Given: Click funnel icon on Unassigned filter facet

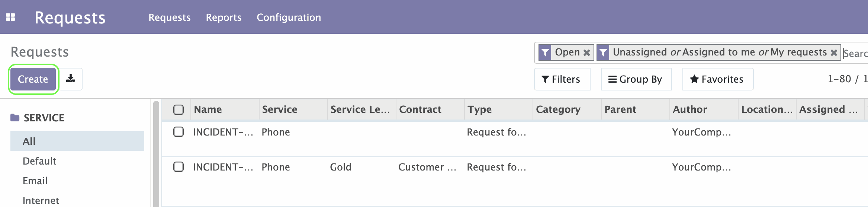Looking at the screenshot, I should coord(603,52).
